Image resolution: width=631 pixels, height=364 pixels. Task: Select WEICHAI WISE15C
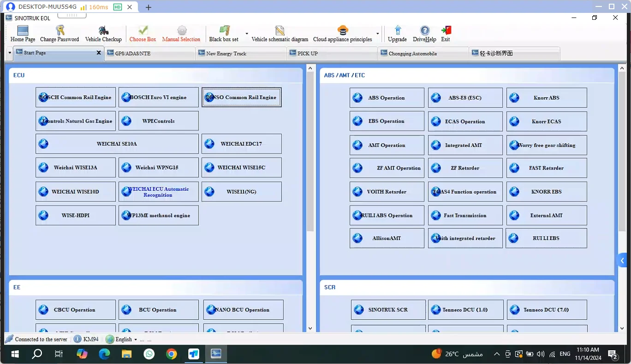coord(242,168)
